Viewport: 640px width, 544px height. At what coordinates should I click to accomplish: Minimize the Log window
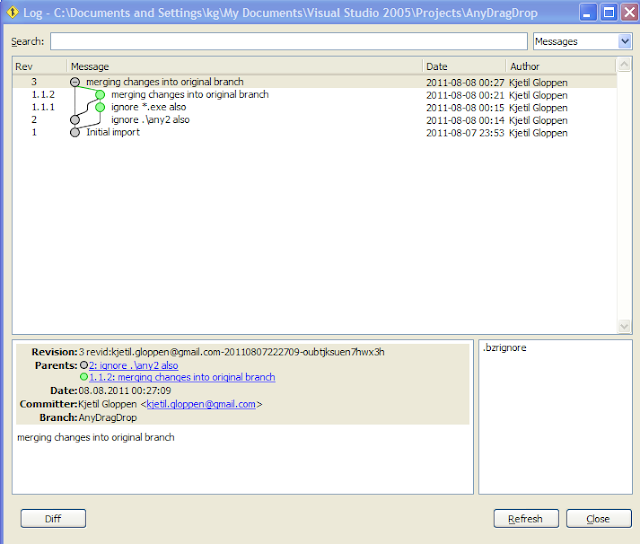[x=587, y=13]
